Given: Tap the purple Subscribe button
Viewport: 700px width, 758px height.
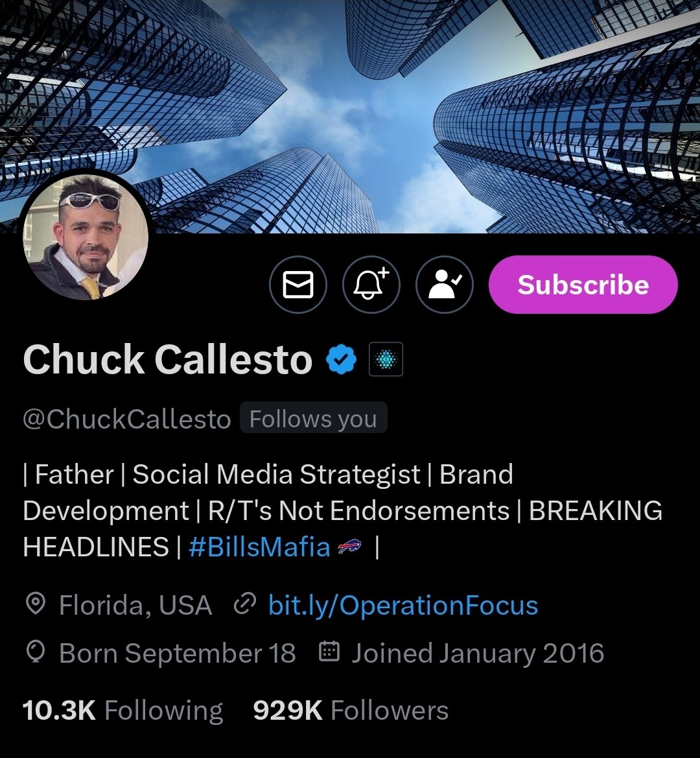Looking at the screenshot, I should click(583, 284).
